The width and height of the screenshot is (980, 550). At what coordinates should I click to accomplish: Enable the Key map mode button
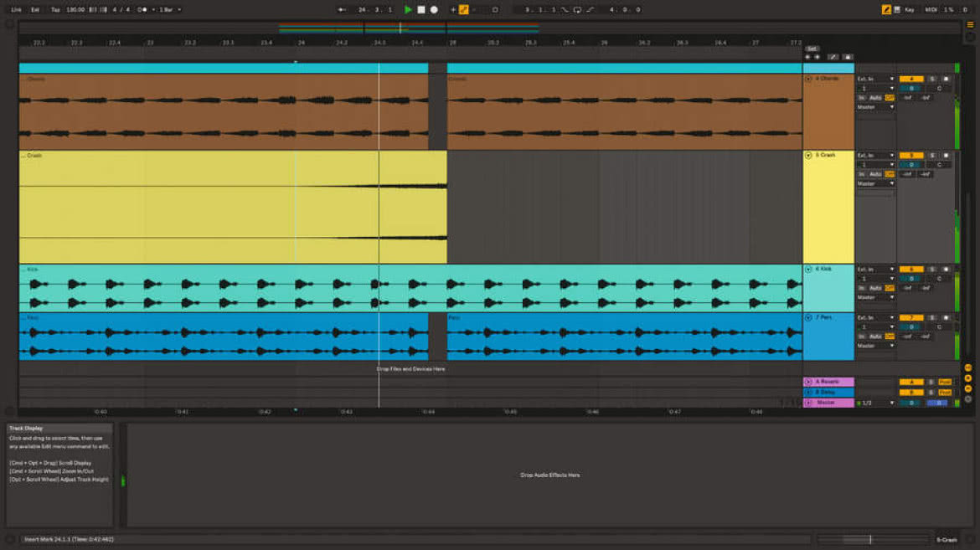click(x=910, y=9)
